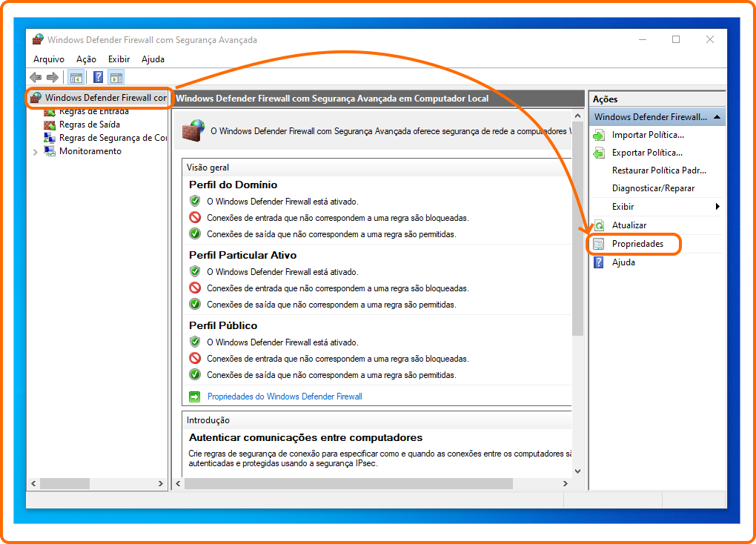
Task: Toggle the console tree pane toolbar icon
Action: click(76, 77)
